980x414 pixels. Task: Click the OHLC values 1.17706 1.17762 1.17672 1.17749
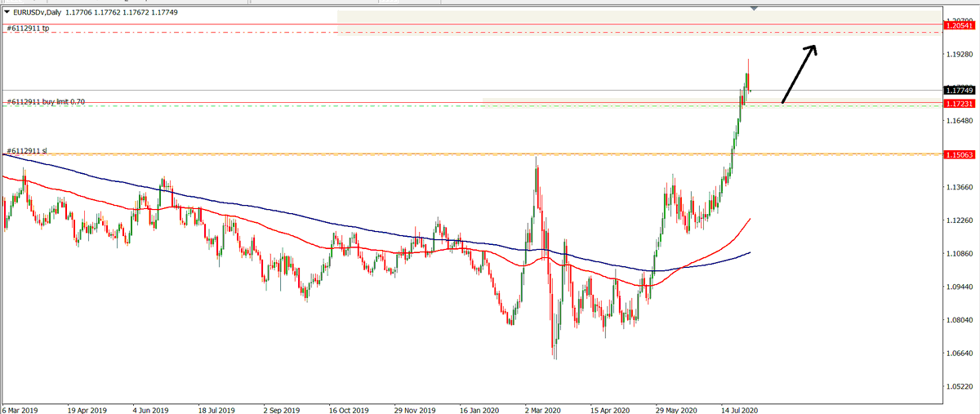[x=122, y=13]
